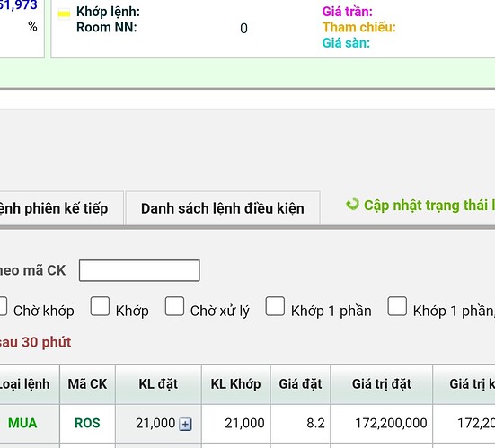Viewport: 495px width, 448px height.
Task: Check the last Khớp 1 phần checkbox
Action: pyautogui.click(x=397, y=306)
